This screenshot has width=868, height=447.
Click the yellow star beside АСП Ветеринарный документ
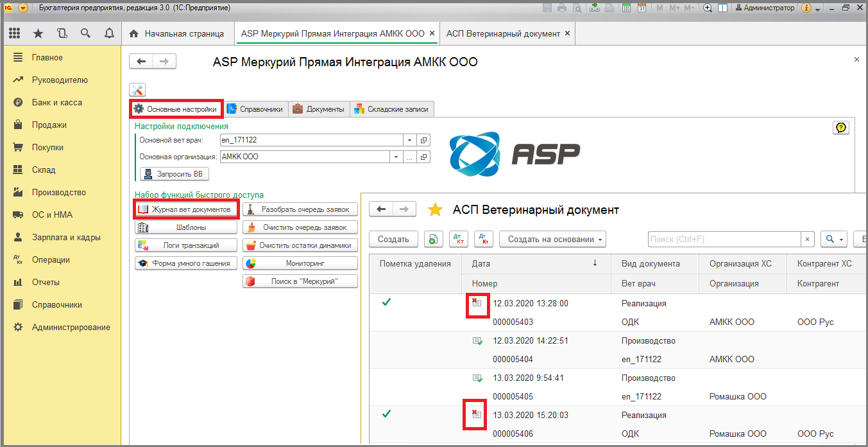click(436, 209)
